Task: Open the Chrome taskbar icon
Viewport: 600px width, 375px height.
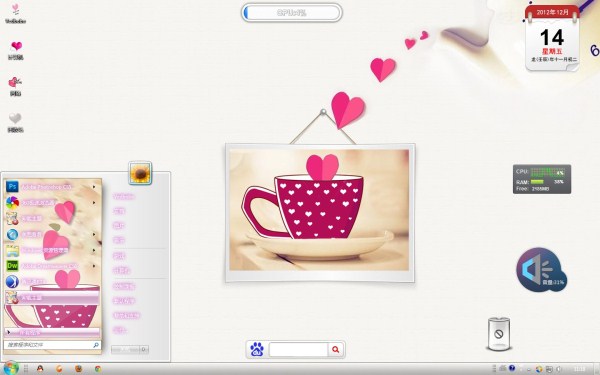Action: (98, 369)
